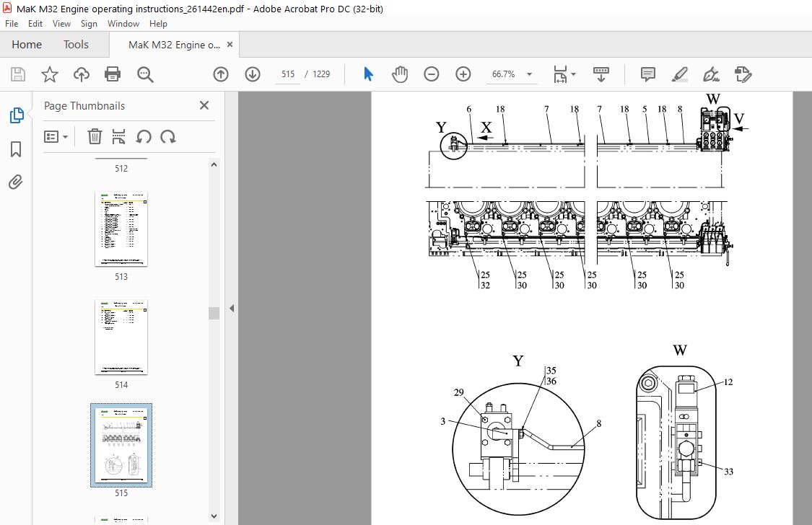The width and height of the screenshot is (812, 525).
Task: Upload file via cloud upload icon
Action: [x=82, y=74]
